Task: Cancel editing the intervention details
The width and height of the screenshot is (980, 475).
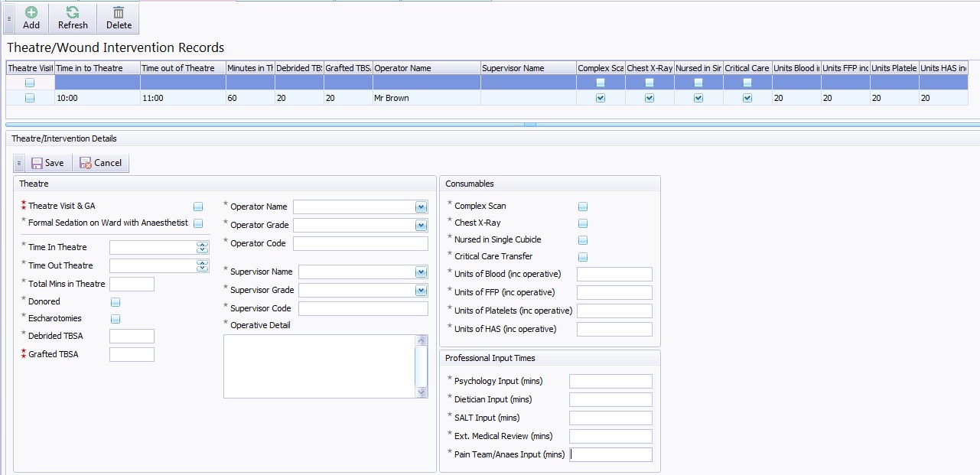Action: (101, 163)
